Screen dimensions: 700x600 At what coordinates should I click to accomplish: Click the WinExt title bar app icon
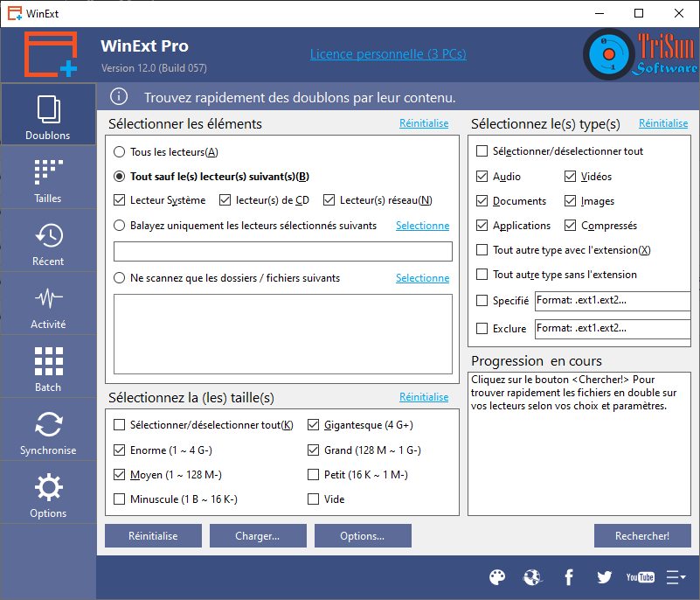14,13
